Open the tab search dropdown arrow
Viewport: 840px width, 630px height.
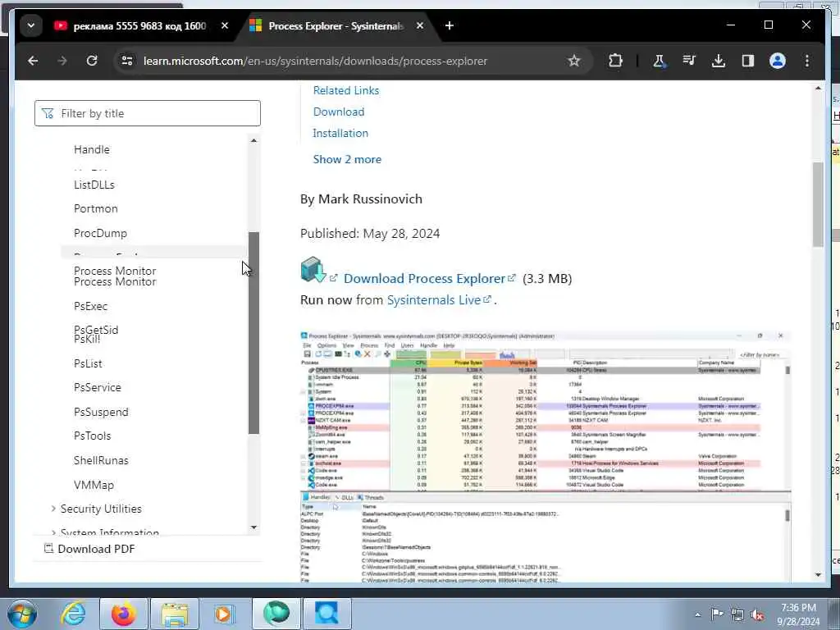31,25
